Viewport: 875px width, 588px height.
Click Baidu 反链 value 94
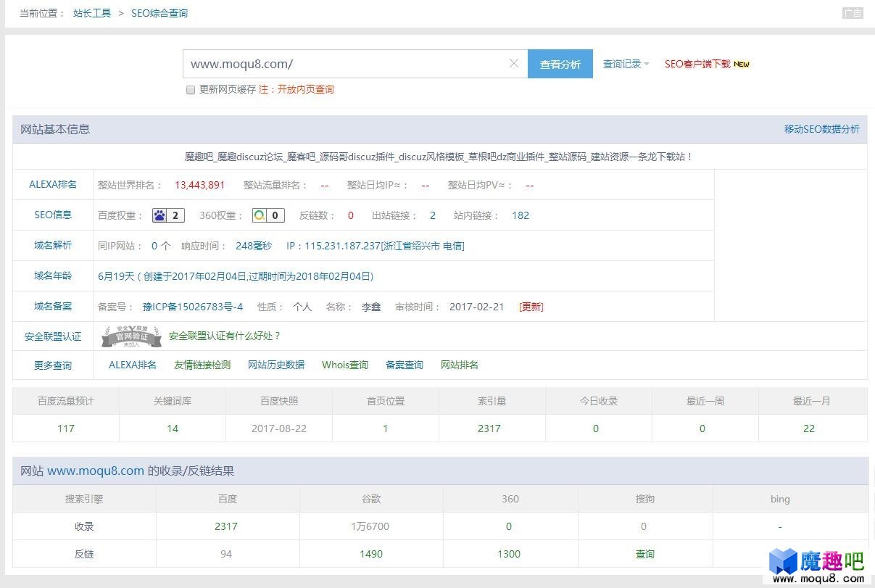pyautogui.click(x=226, y=554)
